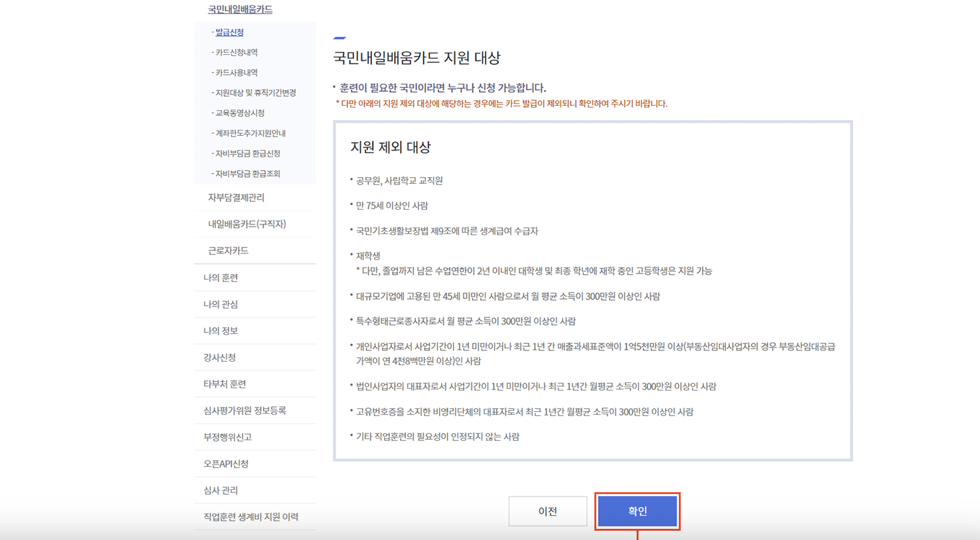The width and height of the screenshot is (980, 540).
Task: Open 카드신청내역 submenu link
Action: point(236,52)
